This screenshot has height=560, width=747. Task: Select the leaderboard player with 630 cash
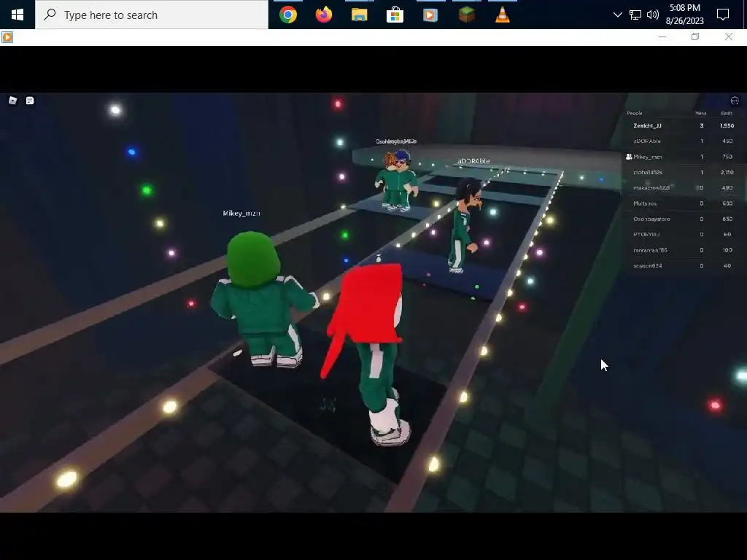coord(682,203)
